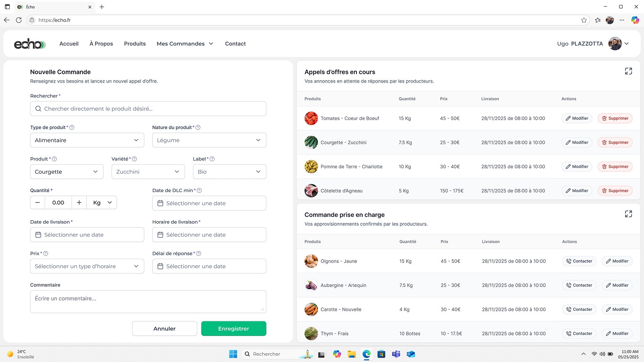Click the Date de livraison date field

click(x=87, y=235)
